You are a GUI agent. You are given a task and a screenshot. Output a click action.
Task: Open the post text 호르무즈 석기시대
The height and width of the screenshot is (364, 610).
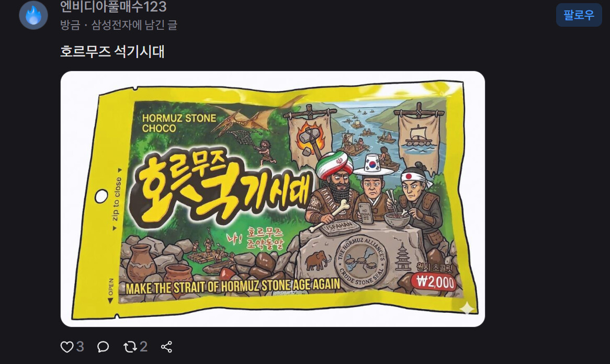coord(112,51)
